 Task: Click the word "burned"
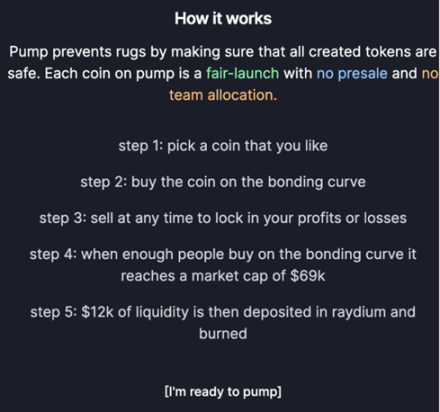click(x=223, y=334)
